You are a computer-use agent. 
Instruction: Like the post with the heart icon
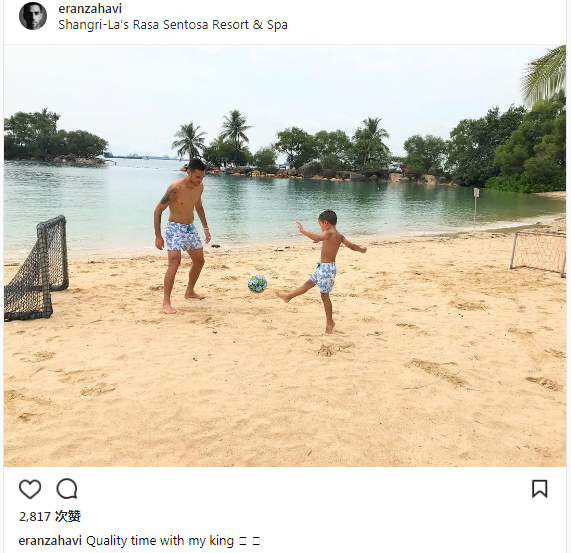30,489
